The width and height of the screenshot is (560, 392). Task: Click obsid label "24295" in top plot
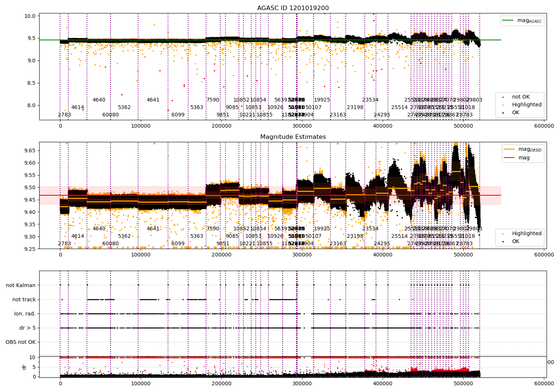(x=382, y=115)
